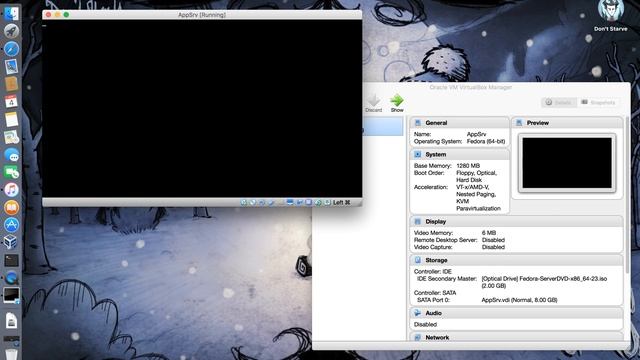Click the details pane vertical scrollbar
The width and height of the screenshot is (640, 360).
coord(627,196)
